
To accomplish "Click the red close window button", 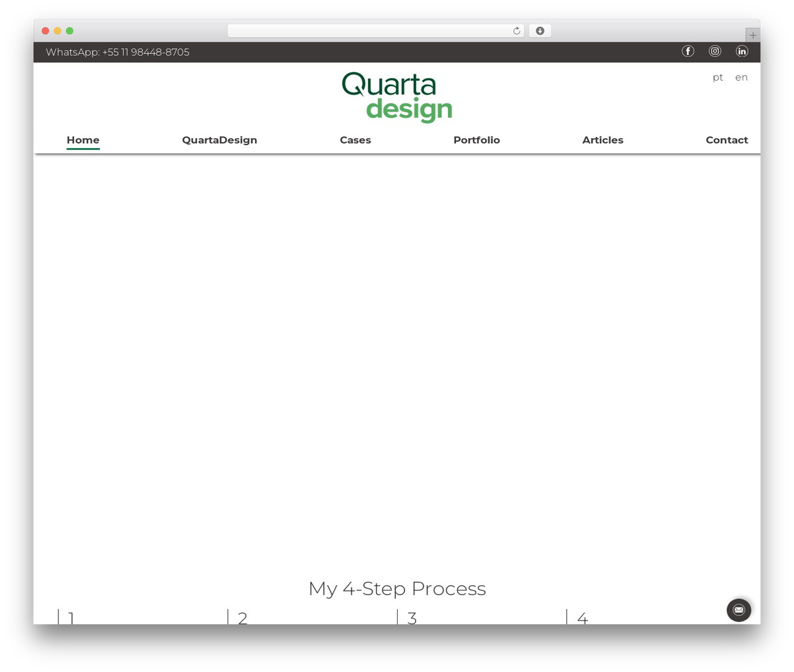I will (x=45, y=31).
